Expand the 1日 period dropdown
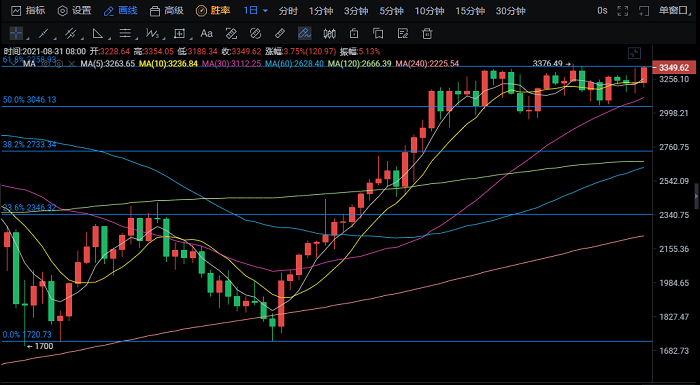The image size is (700, 385). pos(255,10)
